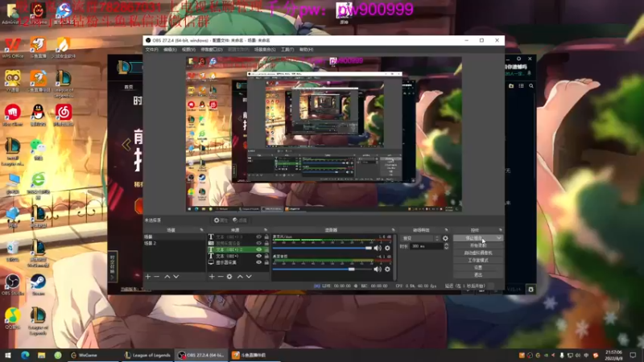Lock the 视频采集设备 source
Screen dimensions: 644x362
(266, 243)
